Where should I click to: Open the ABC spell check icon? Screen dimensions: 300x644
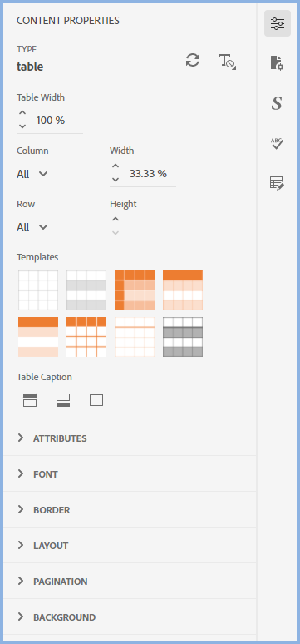point(278,143)
